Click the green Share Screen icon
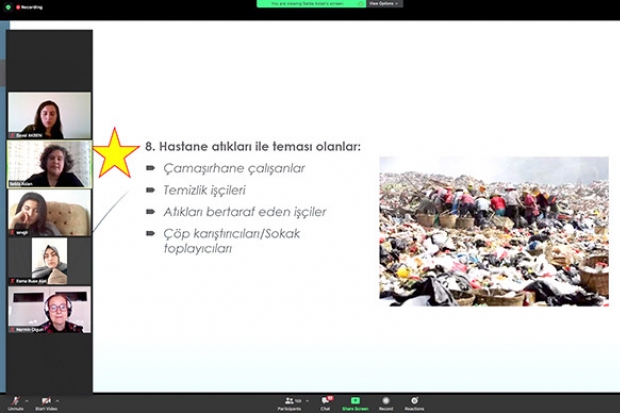The width and height of the screenshot is (620, 413). click(x=355, y=400)
